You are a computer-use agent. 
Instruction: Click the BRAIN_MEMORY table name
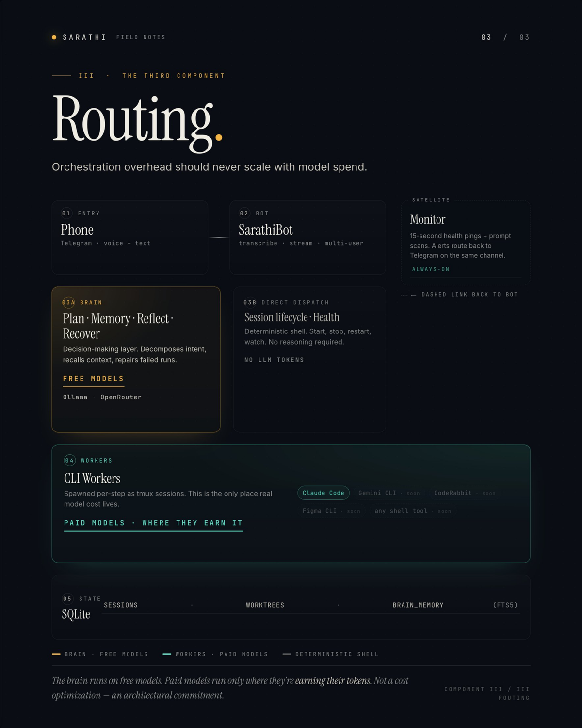click(x=418, y=605)
